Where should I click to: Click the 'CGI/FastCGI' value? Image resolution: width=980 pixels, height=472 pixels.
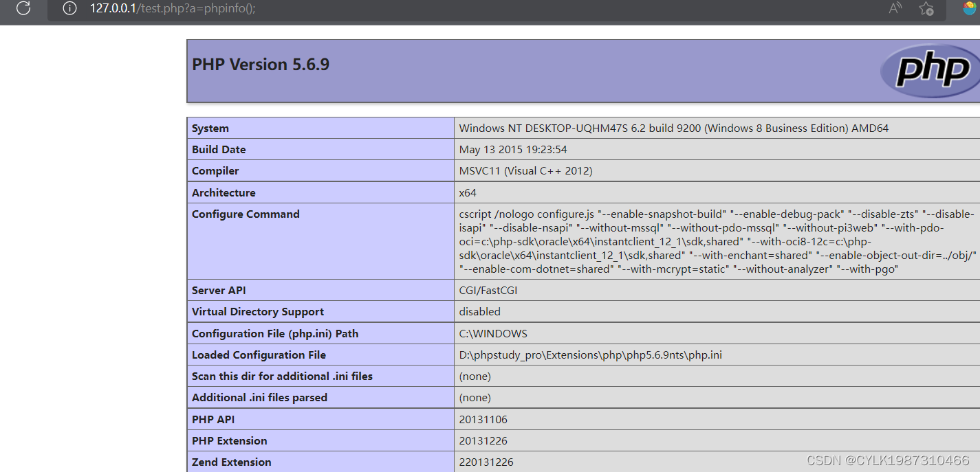[x=488, y=291]
